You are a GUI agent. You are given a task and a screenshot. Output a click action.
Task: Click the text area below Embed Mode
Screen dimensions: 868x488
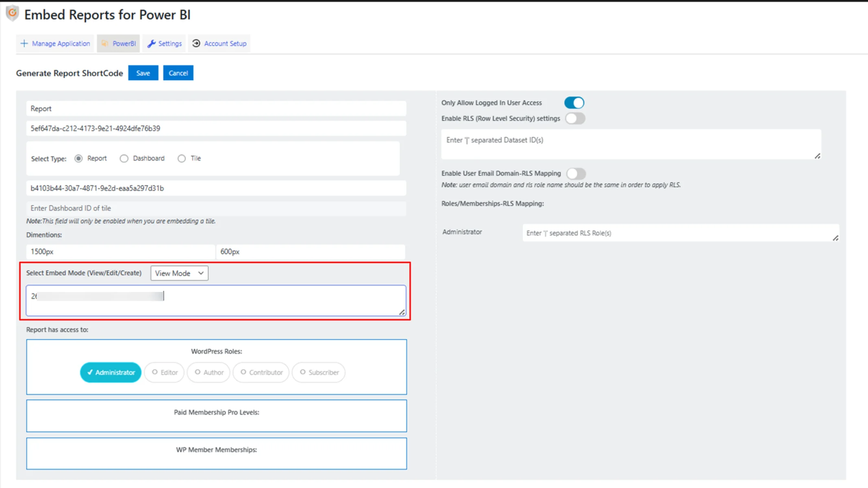[216, 301]
